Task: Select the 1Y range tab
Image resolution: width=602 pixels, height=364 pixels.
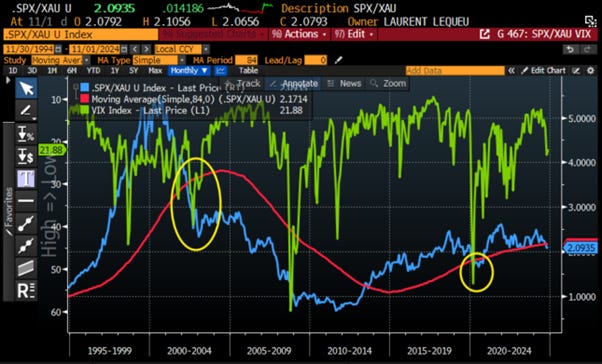Action: [114, 71]
